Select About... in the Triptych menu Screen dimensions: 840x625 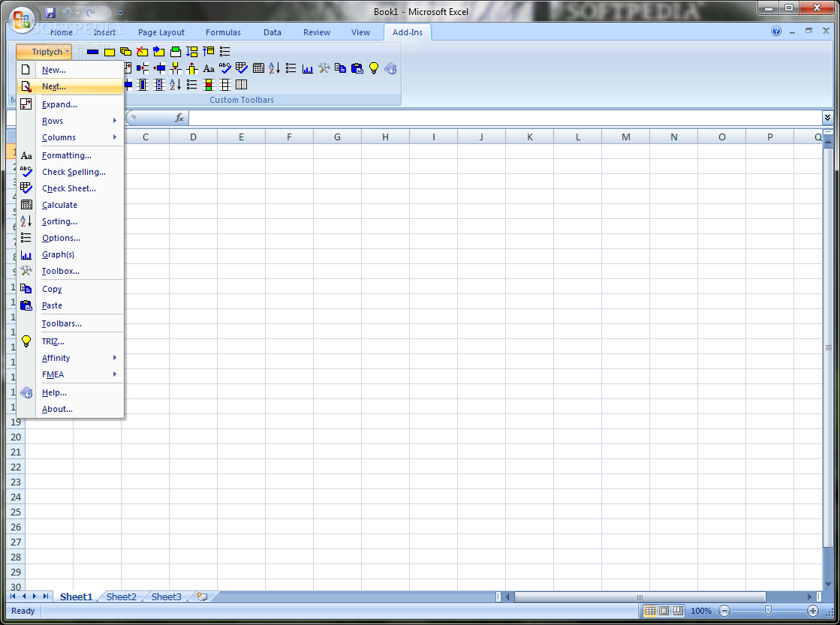click(70, 409)
